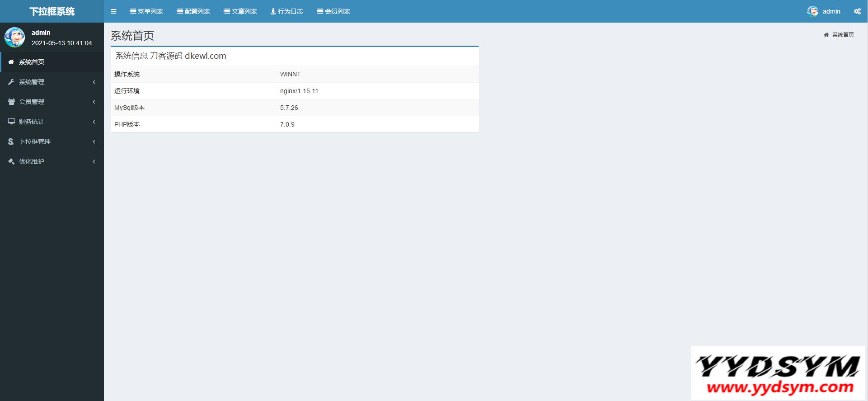Go to 文章列表 in the top bar
This screenshot has height=401, width=868.
pos(240,11)
